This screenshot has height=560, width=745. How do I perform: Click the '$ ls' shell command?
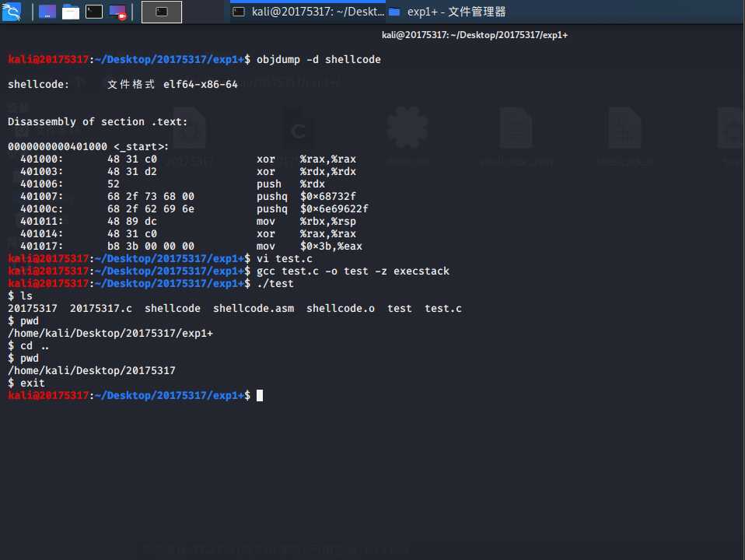[x=20, y=296]
